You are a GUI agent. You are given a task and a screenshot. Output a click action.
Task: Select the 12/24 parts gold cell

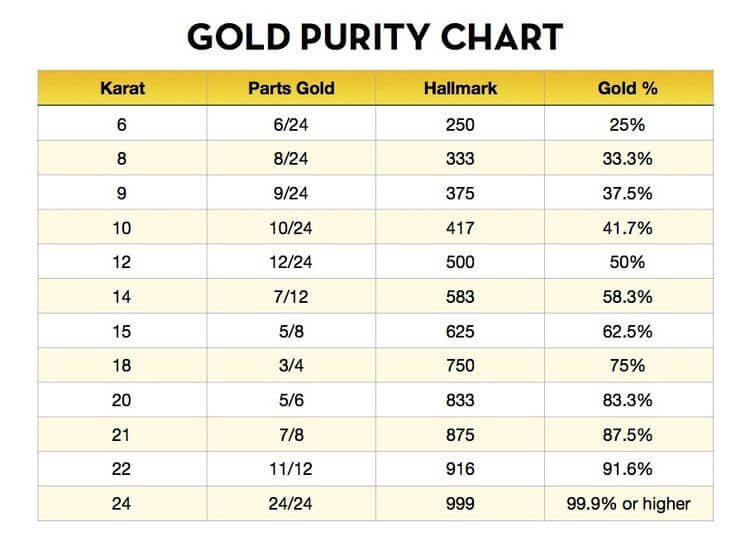tap(291, 262)
